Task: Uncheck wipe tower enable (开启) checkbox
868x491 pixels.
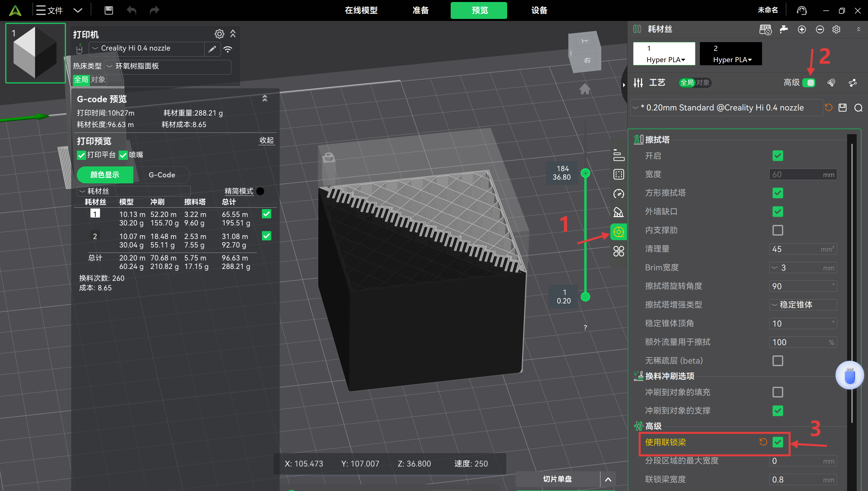Action: [778, 156]
